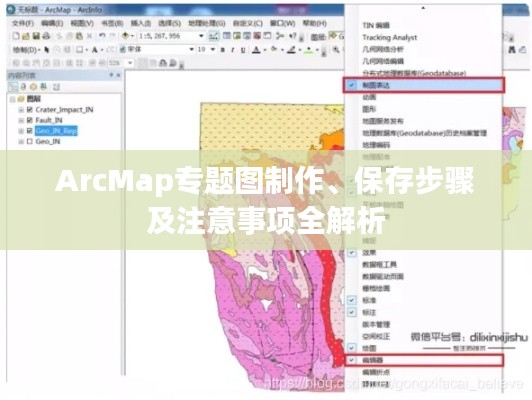Expand the Geo_IN layer tree node

coord(21,141)
